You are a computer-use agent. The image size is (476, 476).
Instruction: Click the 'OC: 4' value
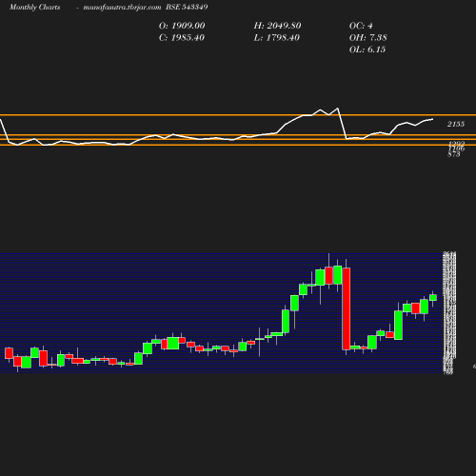361,26
